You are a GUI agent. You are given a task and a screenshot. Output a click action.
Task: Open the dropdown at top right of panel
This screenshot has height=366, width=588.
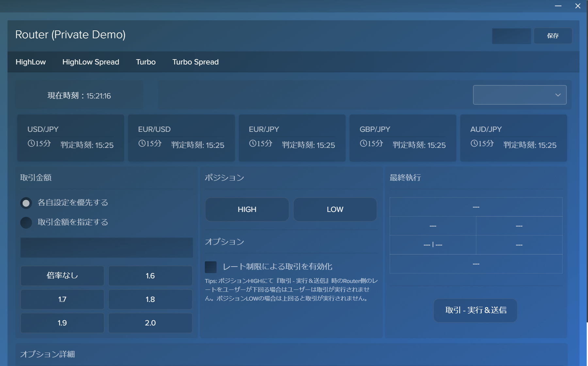point(519,95)
